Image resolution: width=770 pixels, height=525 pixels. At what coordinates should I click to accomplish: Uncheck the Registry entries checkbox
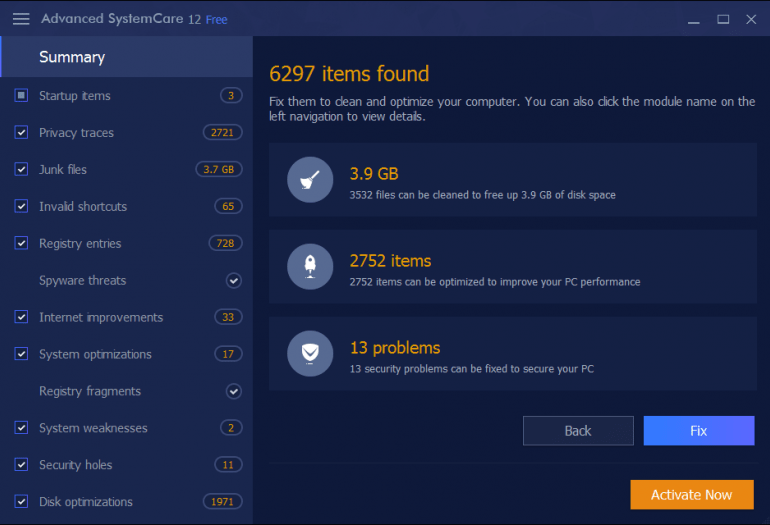tap(21, 243)
